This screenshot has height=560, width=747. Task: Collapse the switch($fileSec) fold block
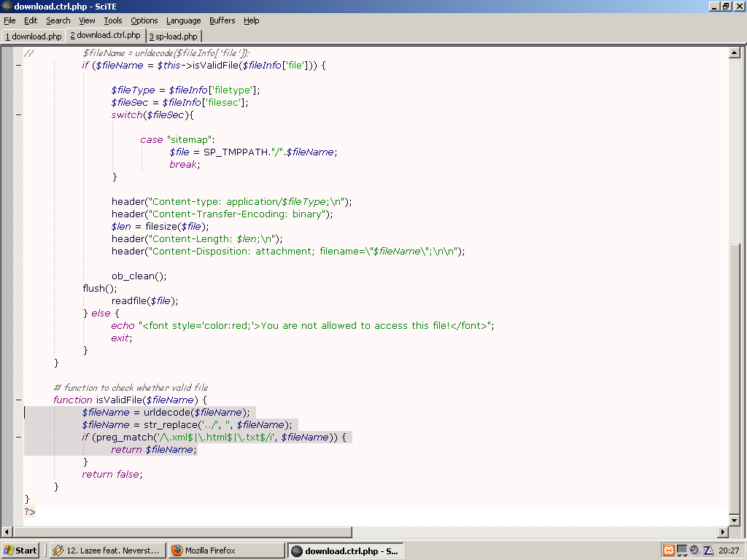(x=18, y=114)
